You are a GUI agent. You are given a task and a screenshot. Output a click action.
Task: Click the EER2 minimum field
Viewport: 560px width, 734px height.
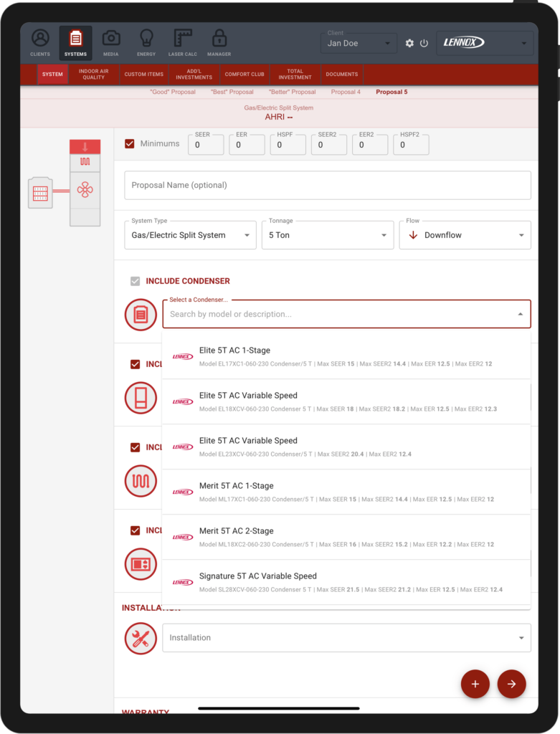(x=370, y=145)
